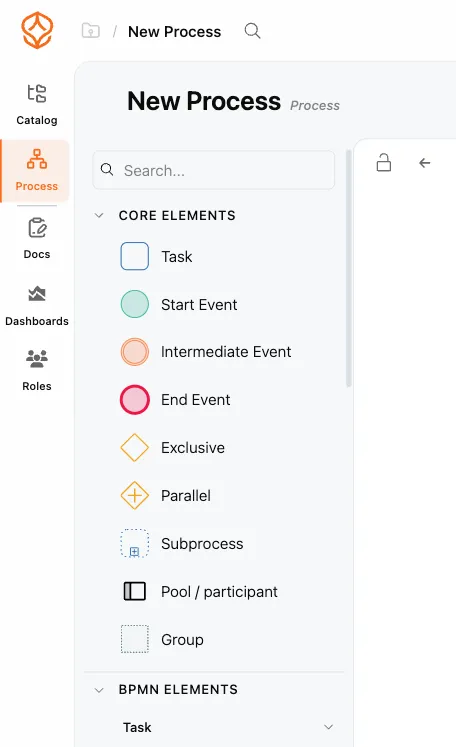Toggle the canvas lock icon

point(384,162)
